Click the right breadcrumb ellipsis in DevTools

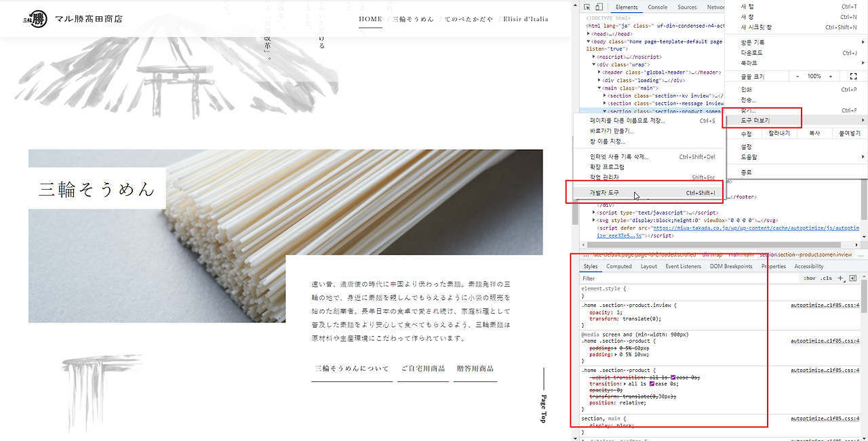tap(861, 254)
